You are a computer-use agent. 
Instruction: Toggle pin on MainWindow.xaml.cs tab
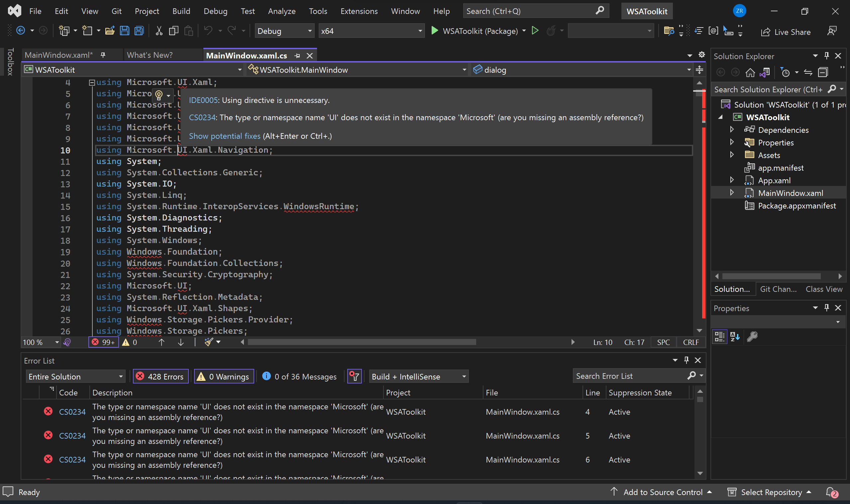pos(297,56)
